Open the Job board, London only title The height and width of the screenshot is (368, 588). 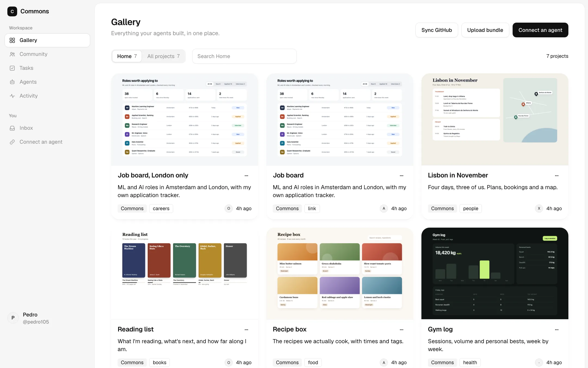tap(153, 175)
